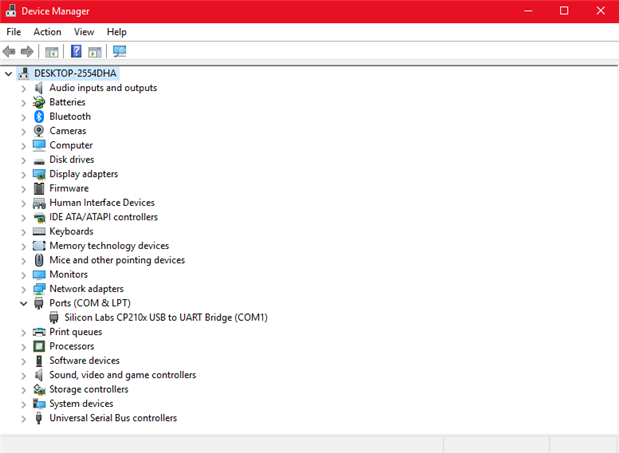Expand the Bluetooth category arrow
Screen dimensions: 619x453
coord(24,117)
